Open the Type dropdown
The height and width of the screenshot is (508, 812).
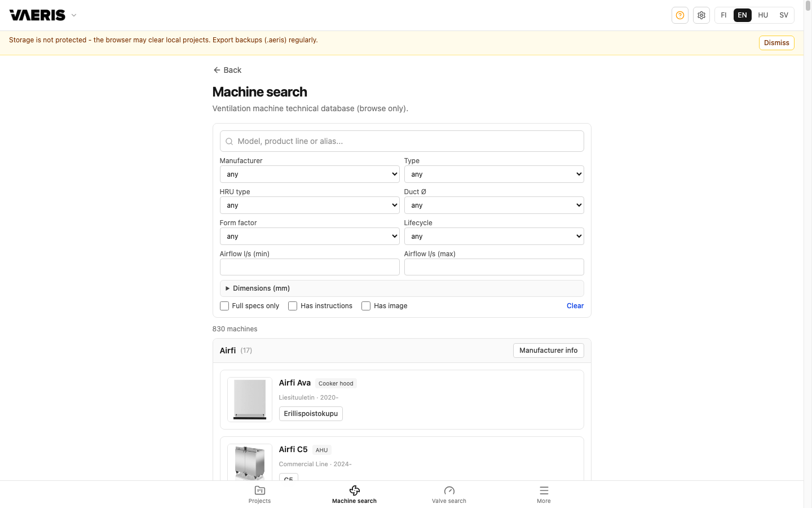(494, 174)
